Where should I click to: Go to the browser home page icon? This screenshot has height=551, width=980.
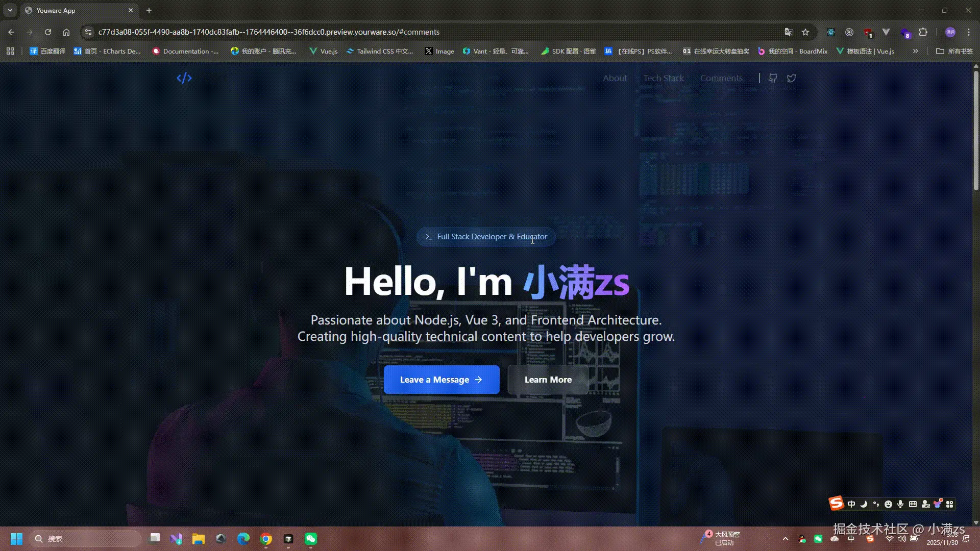pos(66,32)
